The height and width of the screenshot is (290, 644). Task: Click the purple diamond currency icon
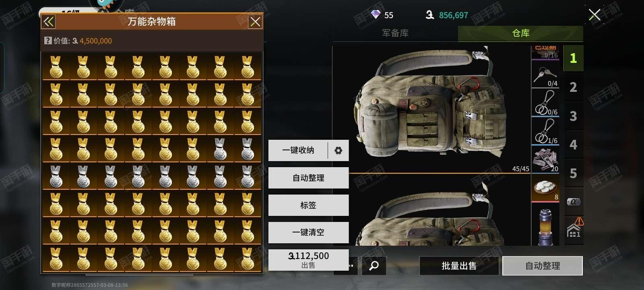[375, 15]
